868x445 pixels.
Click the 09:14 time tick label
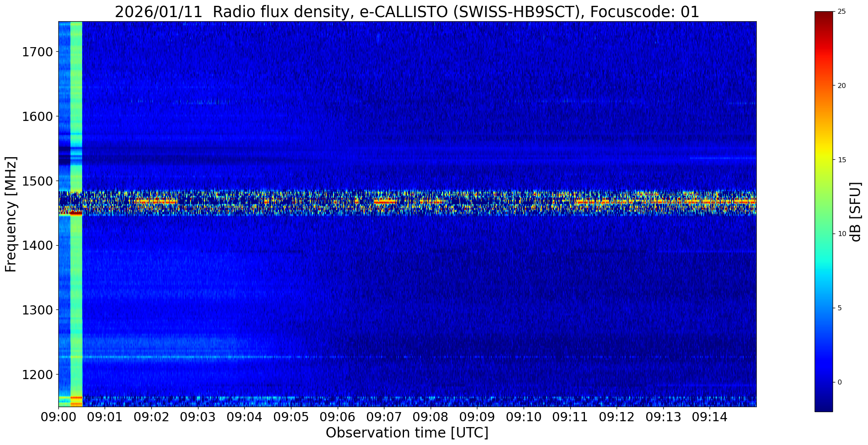click(710, 417)
